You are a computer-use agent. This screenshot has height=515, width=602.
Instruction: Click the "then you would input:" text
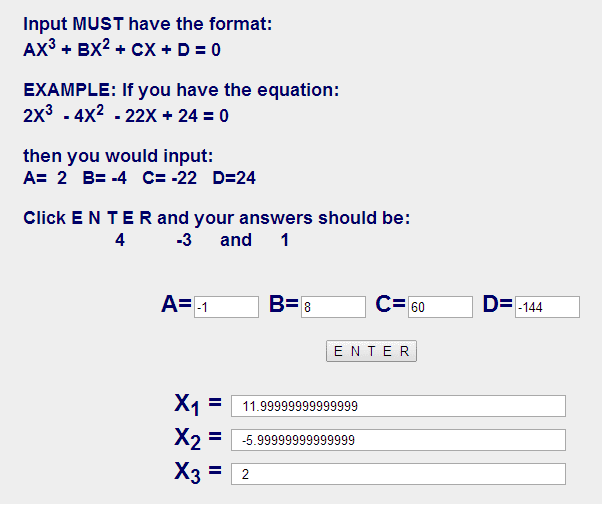118,157
